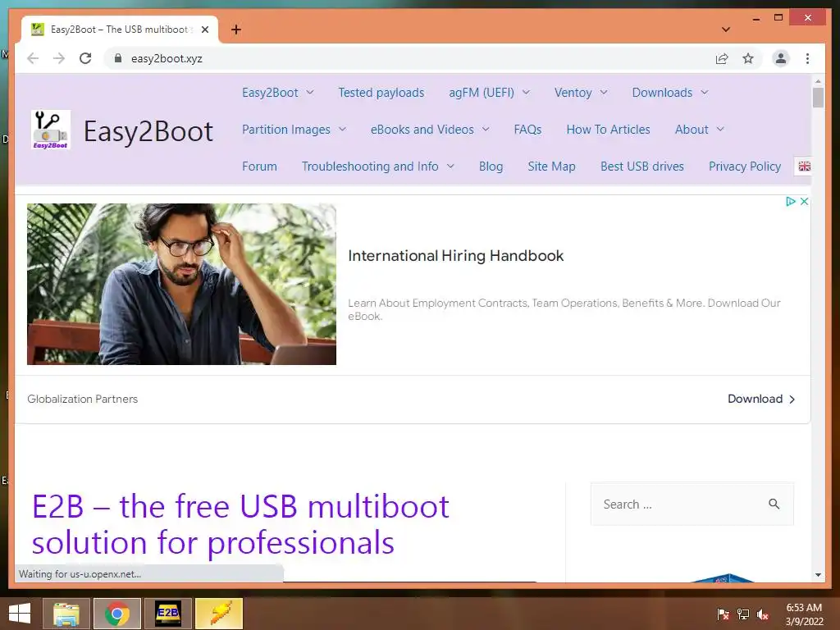Click Action Center flag in tray
The width and height of the screenshot is (840, 630).
point(724,614)
